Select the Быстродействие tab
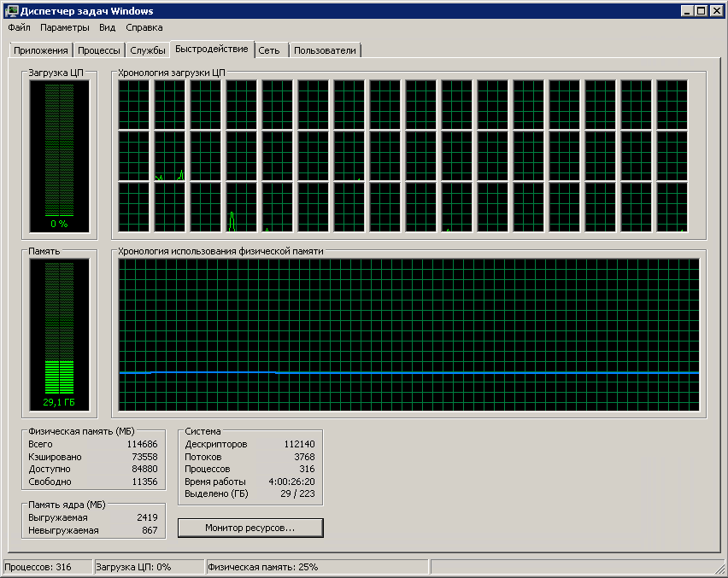The image size is (728, 578). tap(212, 50)
